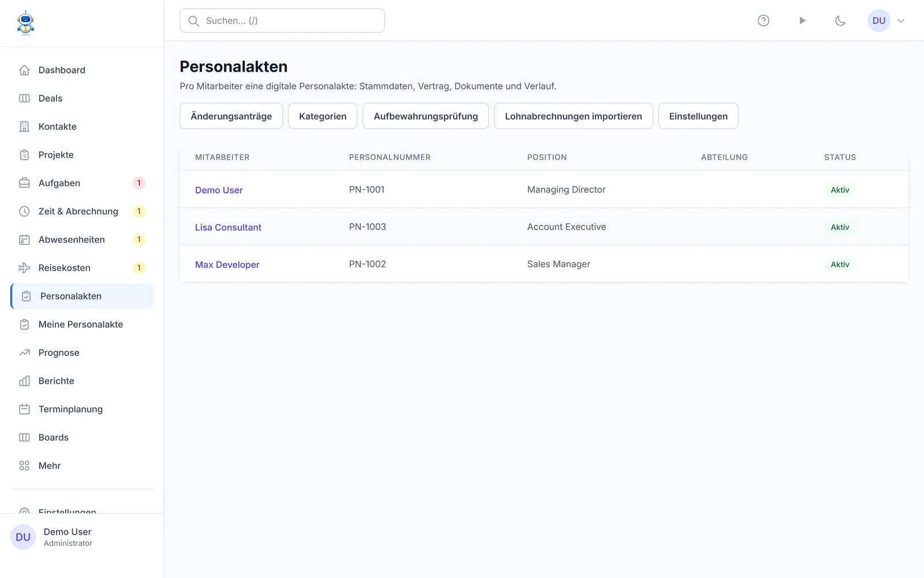
Task: Click Sales Manager position cell
Action: [558, 264]
